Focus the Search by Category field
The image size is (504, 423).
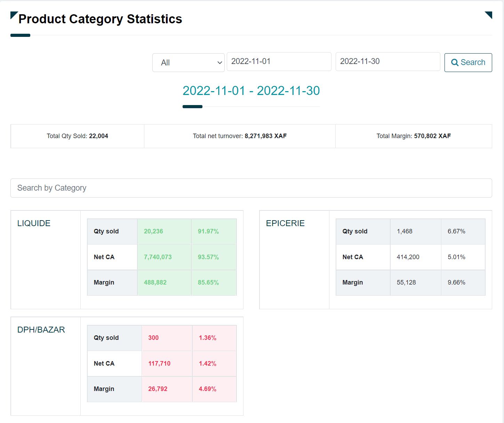[x=251, y=188]
